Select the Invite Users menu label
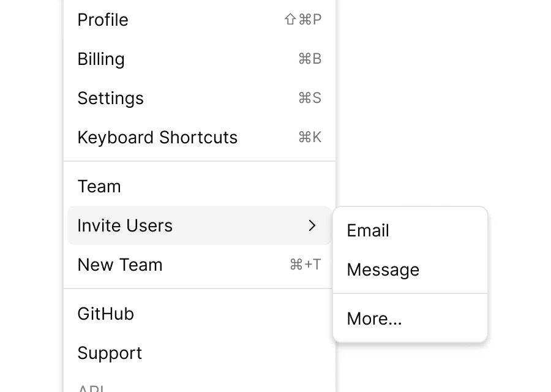 tap(125, 225)
